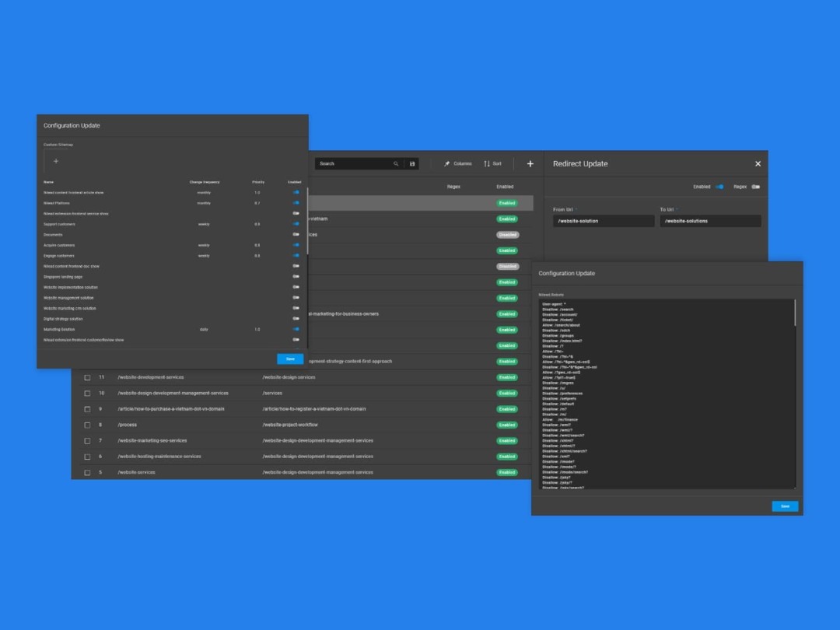Click the Enabled column header in redirects table
This screenshot has height=630, width=840.
click(505, 187)
